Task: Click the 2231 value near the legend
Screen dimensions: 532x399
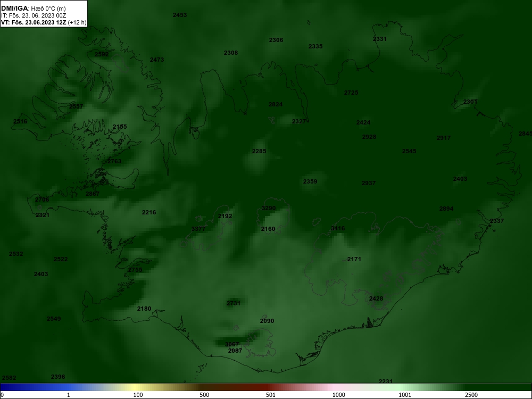Action: [385, 381]
